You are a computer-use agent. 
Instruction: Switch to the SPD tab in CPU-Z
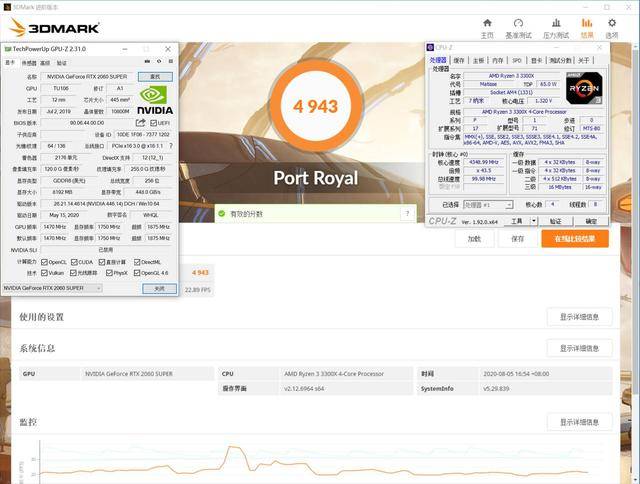(x=515, y=59)
